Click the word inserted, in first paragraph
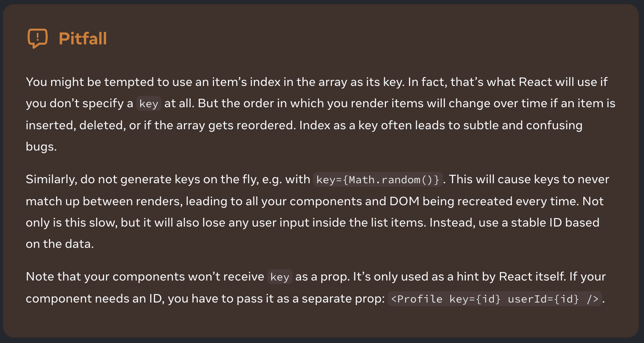Viewport: 644px width, 343px height. [x=51, y=126]
